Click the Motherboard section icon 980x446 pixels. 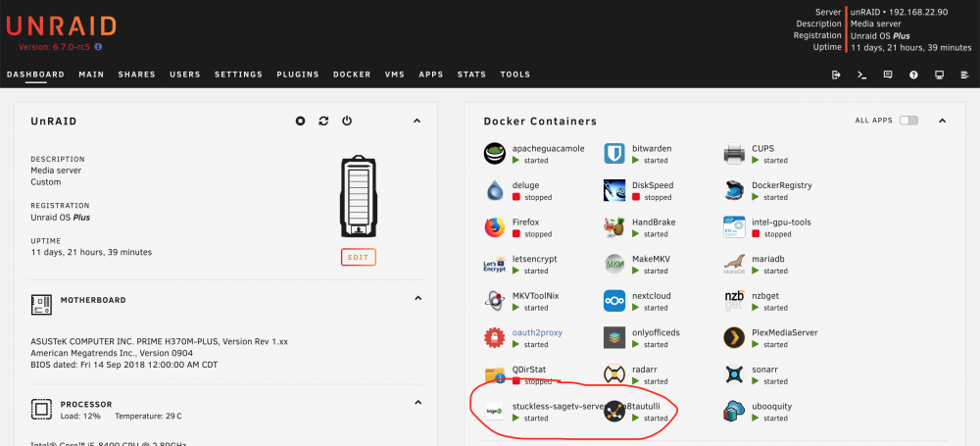[x=41, y=305]
